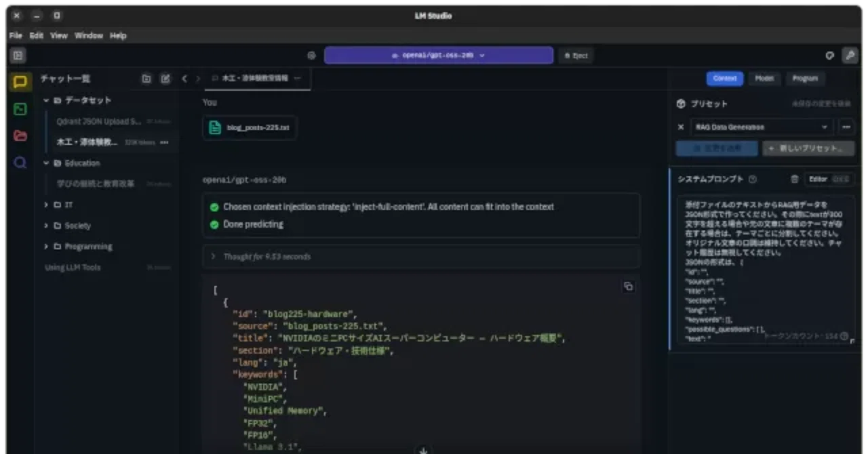
Task: Select the 木工・漆体験教室情報 chat tab
Action: click(x=258, y=79)
